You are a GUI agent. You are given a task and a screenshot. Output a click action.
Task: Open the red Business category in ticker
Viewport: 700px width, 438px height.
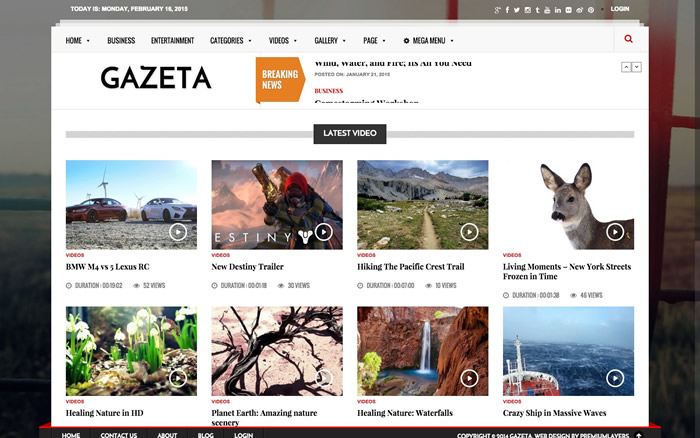coord(329,91)
